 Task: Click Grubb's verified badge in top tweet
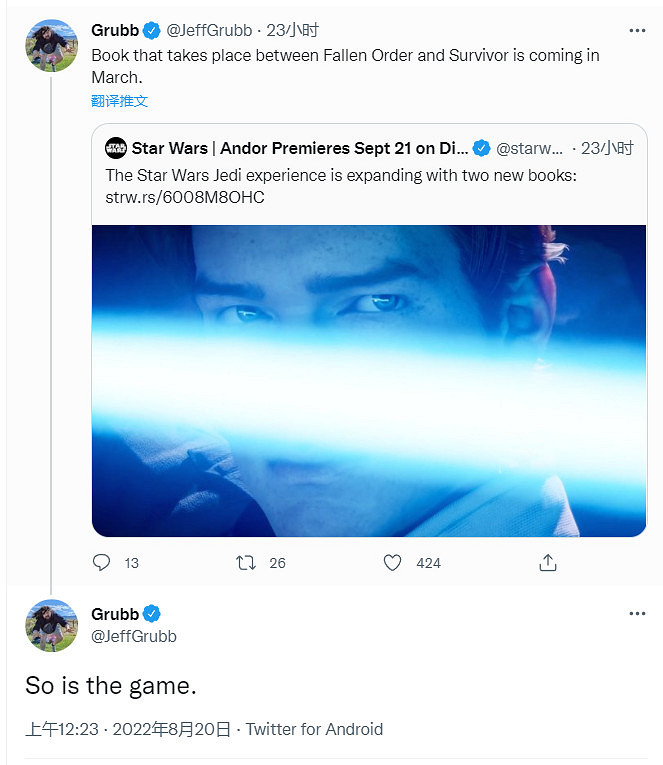click(151, 30)
